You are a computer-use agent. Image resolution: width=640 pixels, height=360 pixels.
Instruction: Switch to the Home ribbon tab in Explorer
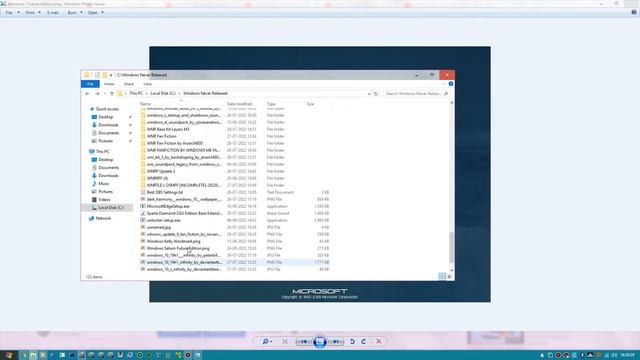(x=109, y=84)
